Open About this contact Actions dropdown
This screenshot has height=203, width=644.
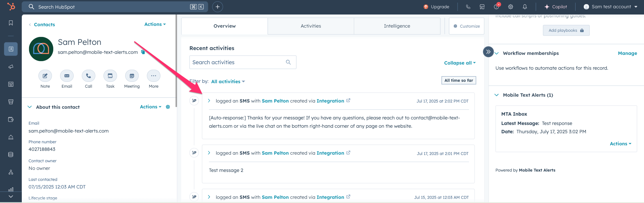tap(150, 107)
